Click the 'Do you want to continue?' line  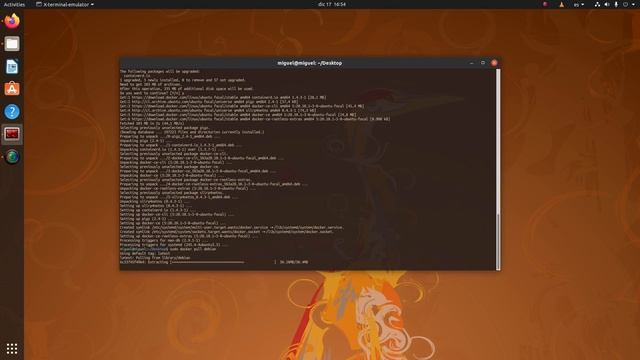152,93
